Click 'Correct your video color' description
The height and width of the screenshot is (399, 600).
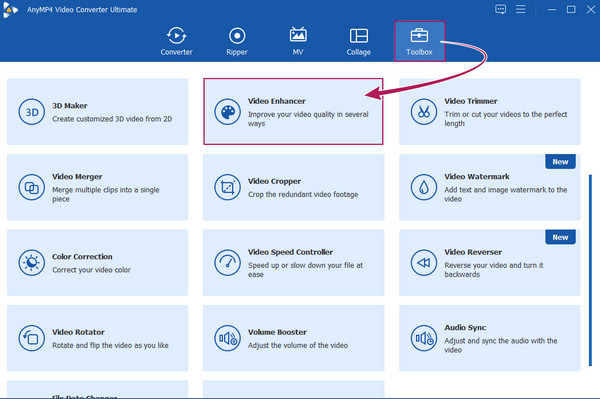pos(91,270)
